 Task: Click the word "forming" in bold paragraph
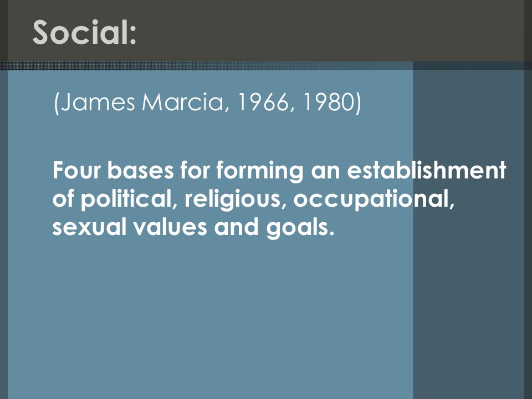click(259, 171)
